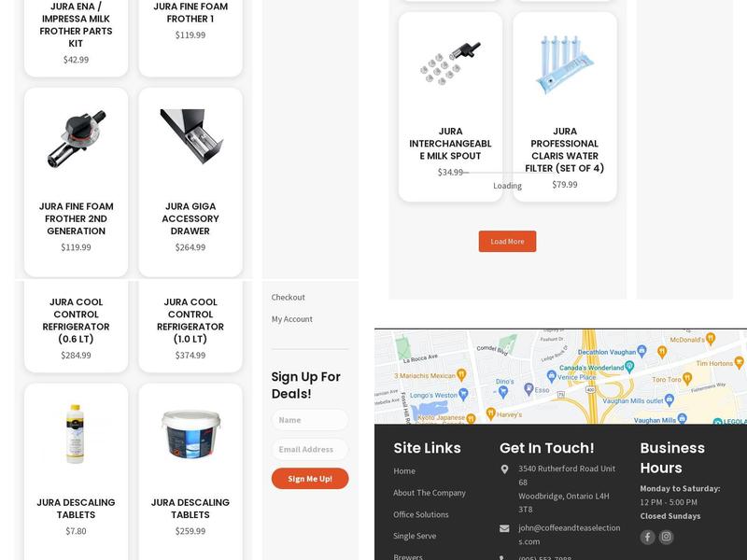
Task: Navigate to Office Solutions in Site Links
Action: [x=421, y=514]
